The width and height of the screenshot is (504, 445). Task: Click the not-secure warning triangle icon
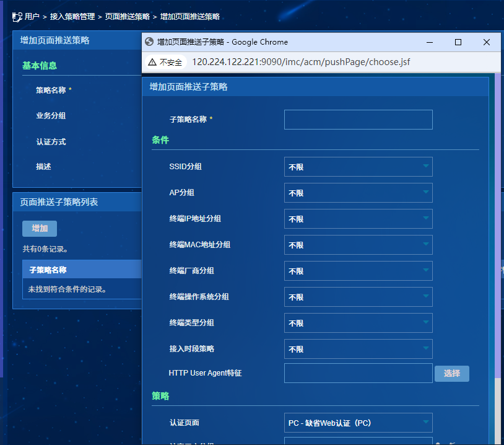(152, 62)
